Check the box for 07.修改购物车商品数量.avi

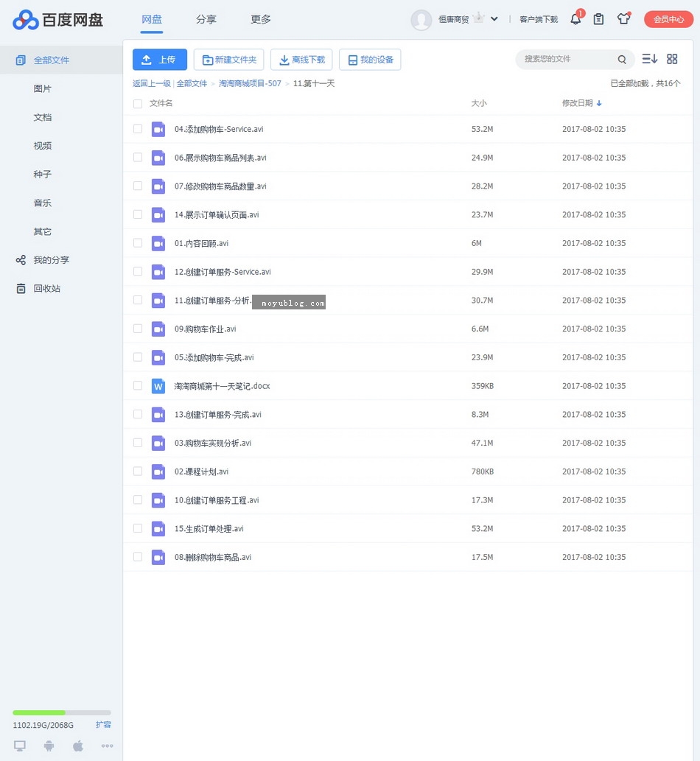point(138,186)
